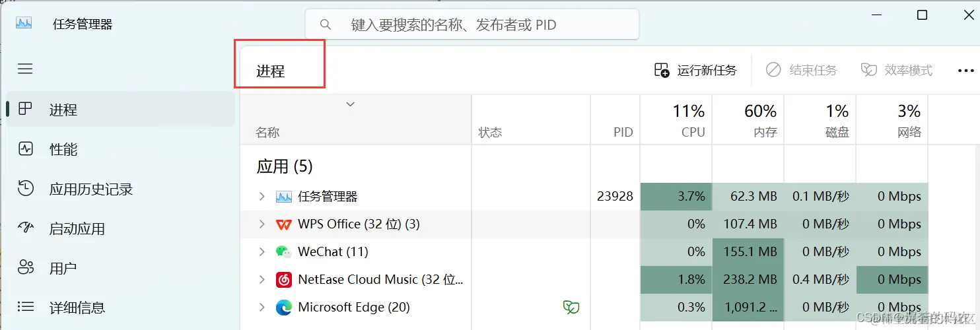The image size is (980, 330).
Task: Click the Task Manager app icon in title bar
Action: point(24,22)
